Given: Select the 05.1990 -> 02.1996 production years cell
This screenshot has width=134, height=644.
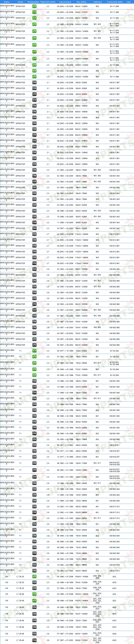Looking at the screenshot, I should pos(65,439).
